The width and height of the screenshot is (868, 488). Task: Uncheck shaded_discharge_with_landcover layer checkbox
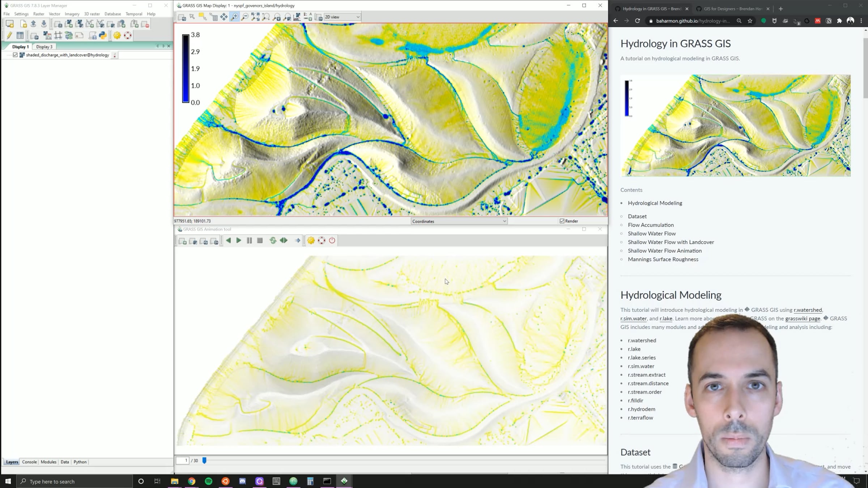pyautogui.click(x=15, y=55)
